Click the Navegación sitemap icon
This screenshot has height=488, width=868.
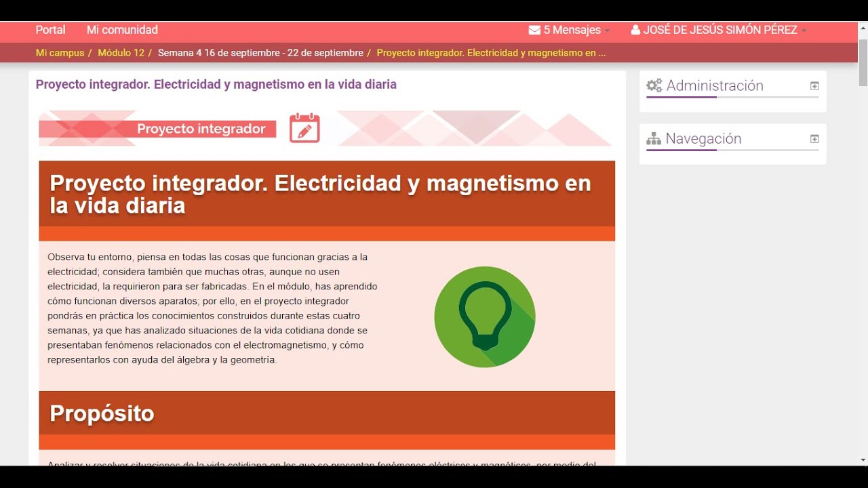point(654,139)
